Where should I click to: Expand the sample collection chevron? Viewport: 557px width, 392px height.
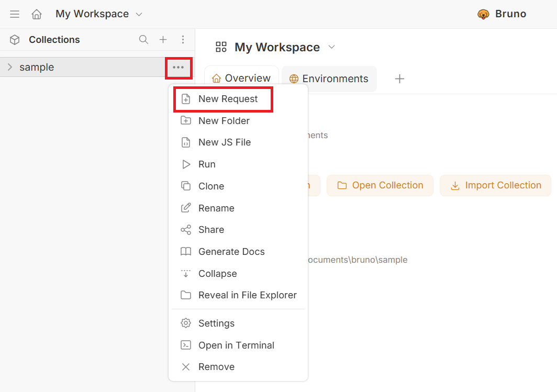tap(9, 67)
